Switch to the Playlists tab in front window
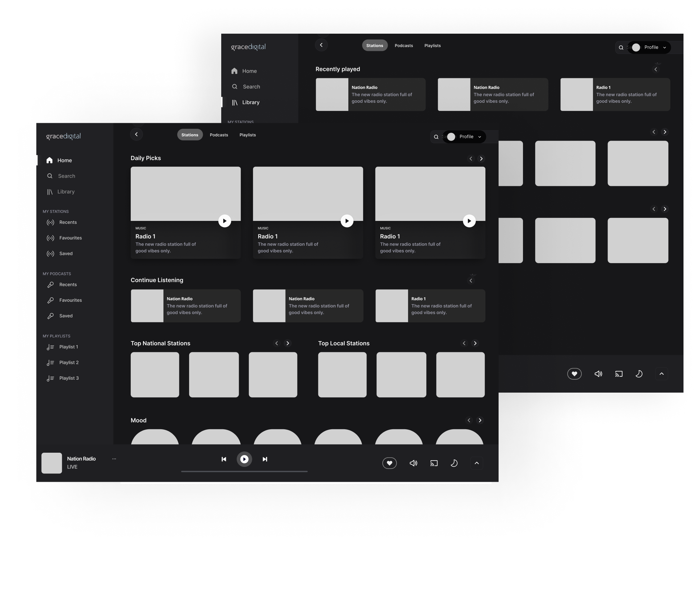 [248, 135]
